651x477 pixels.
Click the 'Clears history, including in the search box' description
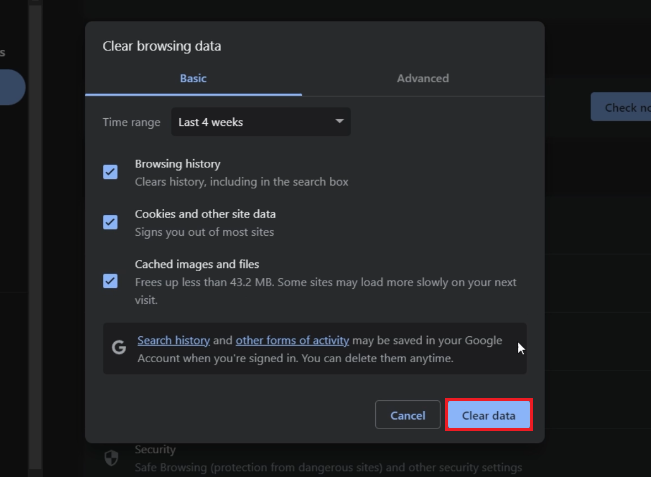[x=241, y=182]
